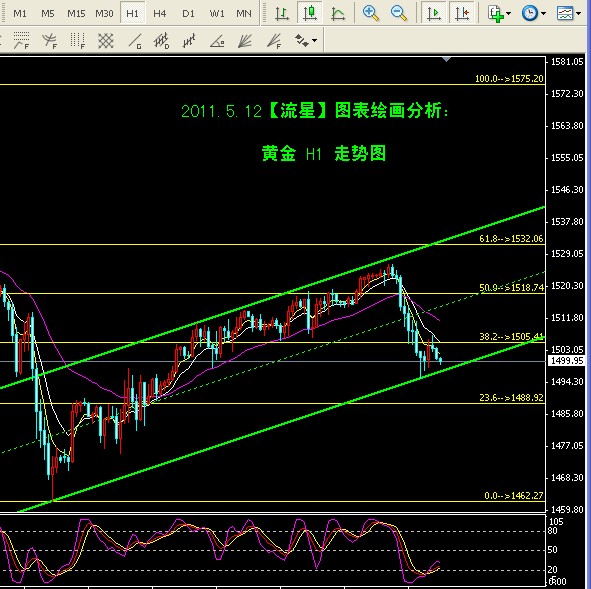Select the Fibonacci retracement tool
Image resolution: width=591 pixels, height=589 pixels.
(21, 41)
